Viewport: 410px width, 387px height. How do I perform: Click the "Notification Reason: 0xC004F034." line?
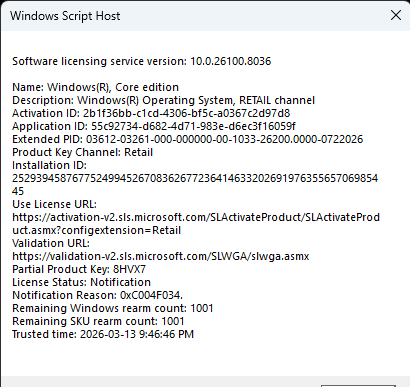[x=97, y=295]
